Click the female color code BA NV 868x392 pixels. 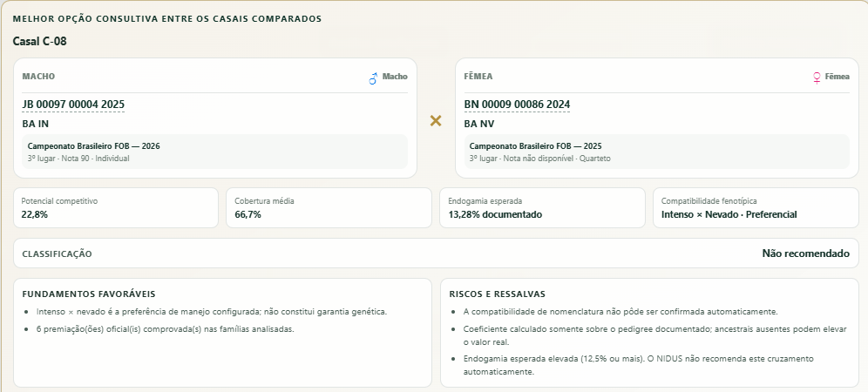479,124
